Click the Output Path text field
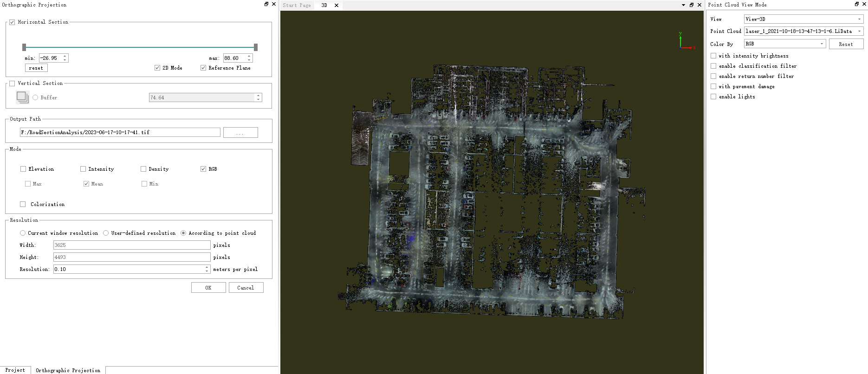The height and width of the screenshot is (374, 868). coord(120,132)
